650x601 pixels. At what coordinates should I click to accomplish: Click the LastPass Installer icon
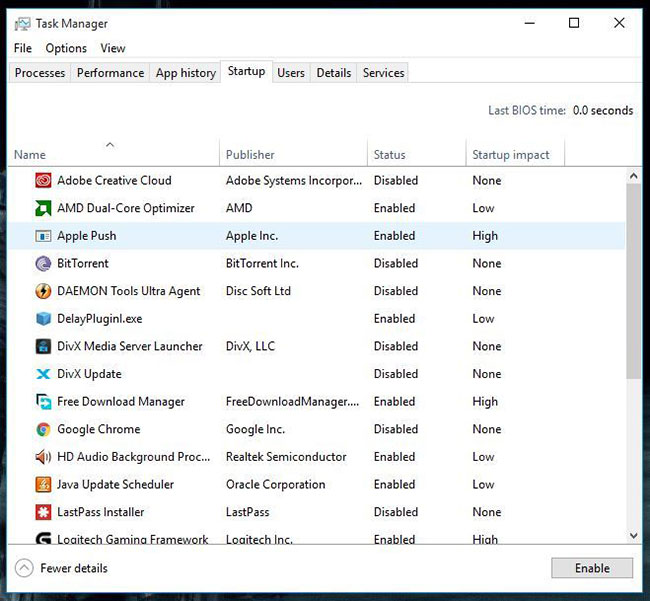(43, 512)
